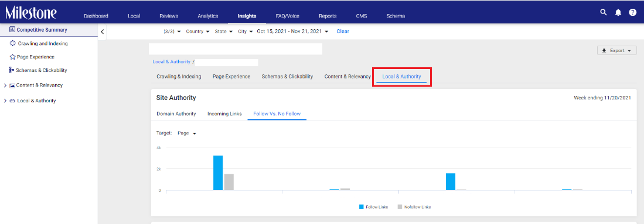Toggle the Follow Links legend swatch
The height and width of the screenshot is (224, 644).
tap(362, 207)
